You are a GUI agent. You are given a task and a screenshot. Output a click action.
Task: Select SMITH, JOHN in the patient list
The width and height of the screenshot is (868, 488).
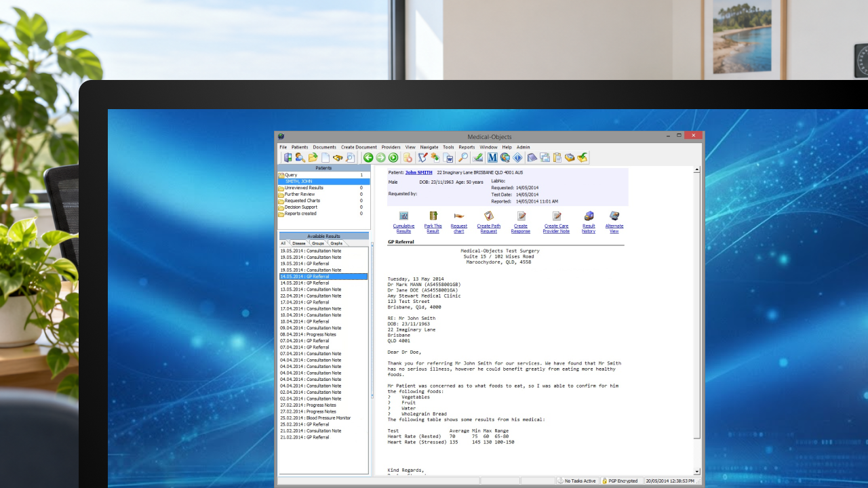click(x=324, y=182)
